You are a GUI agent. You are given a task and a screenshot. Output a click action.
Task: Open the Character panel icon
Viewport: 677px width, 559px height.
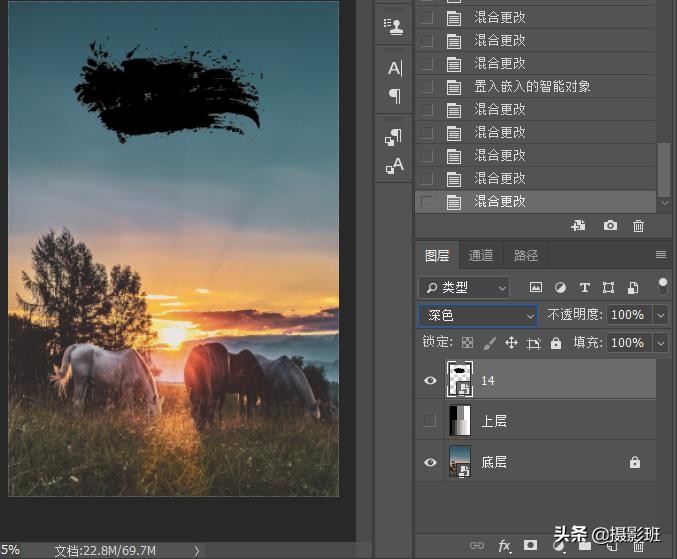pos(394,68)
